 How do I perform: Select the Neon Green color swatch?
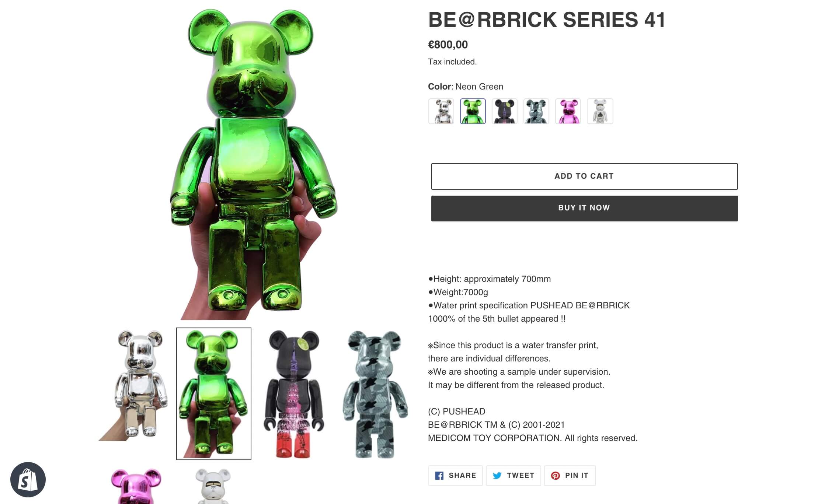tap(473, 111)
